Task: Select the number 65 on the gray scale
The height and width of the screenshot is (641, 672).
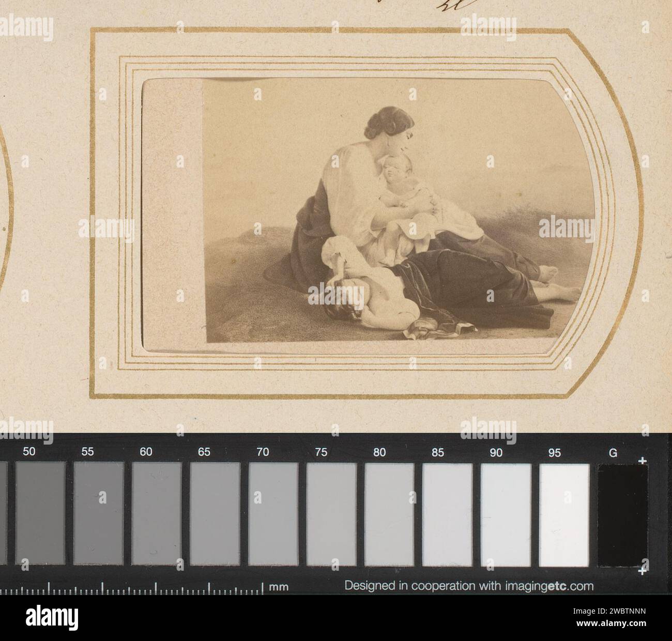Action: click(x=204, y=452)
